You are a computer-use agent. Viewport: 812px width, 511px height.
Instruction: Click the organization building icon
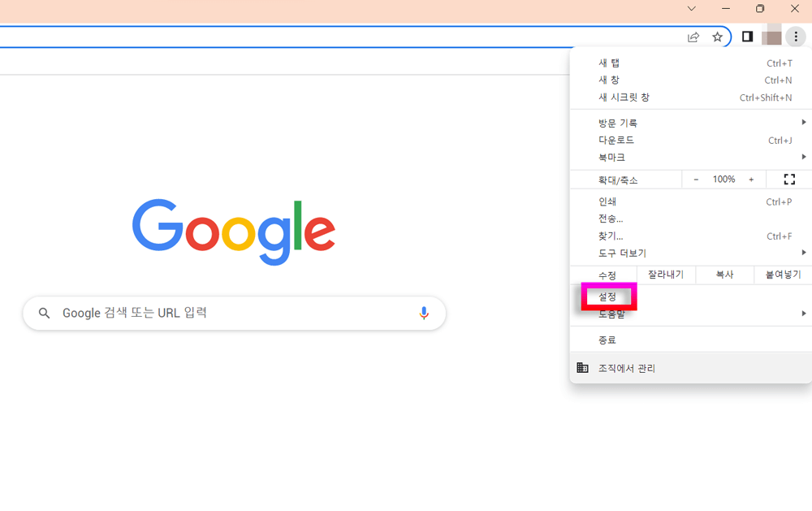[582, 367]
